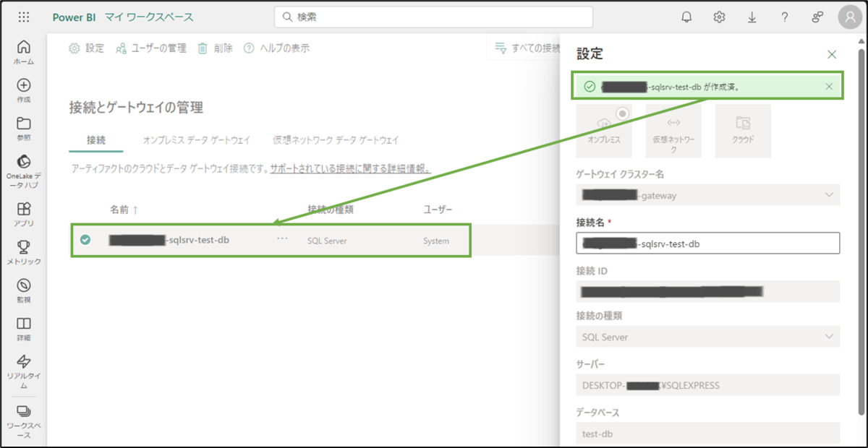Go to ホーム in sidebar
Viewport: 868px width, 448px height.
(23, 53)
